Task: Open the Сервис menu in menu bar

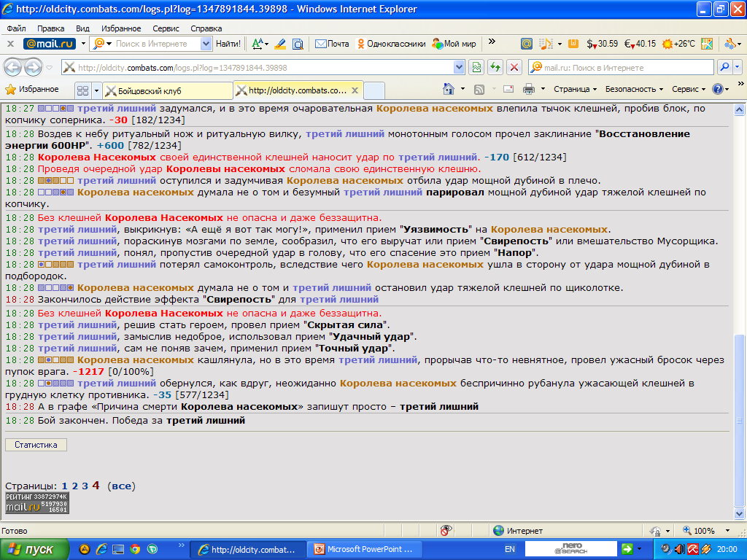Action: point(166,28)
